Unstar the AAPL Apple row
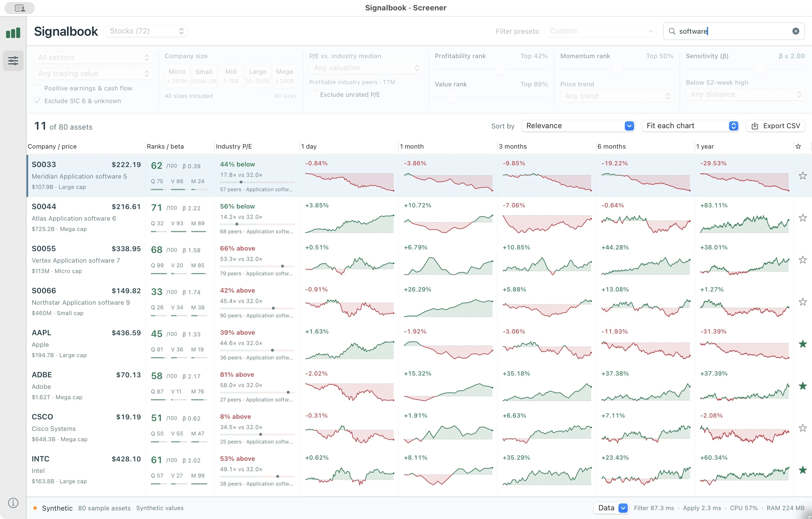This screenshot has width=812, height=519. pos(802,344)
